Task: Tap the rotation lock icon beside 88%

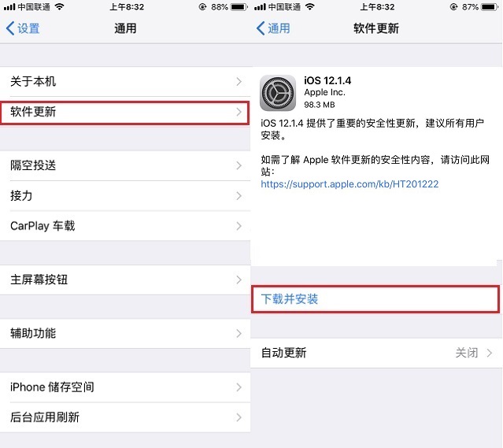Action: tap(202, 7)
